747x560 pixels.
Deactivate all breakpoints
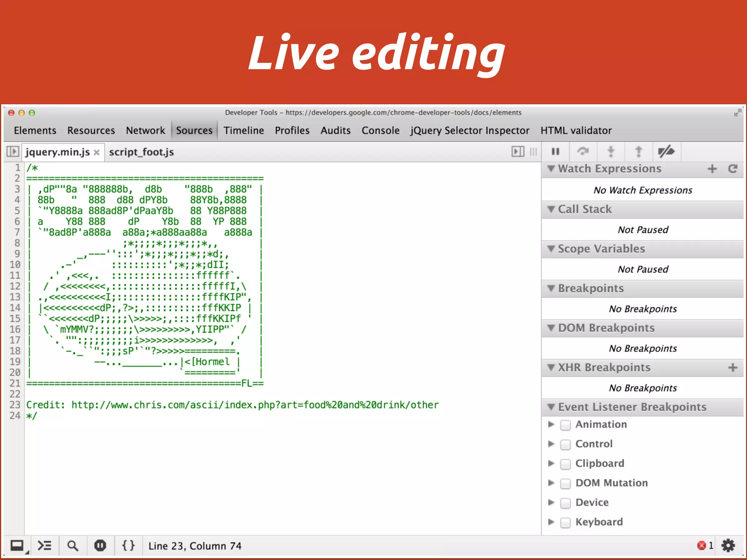[666, 151]
